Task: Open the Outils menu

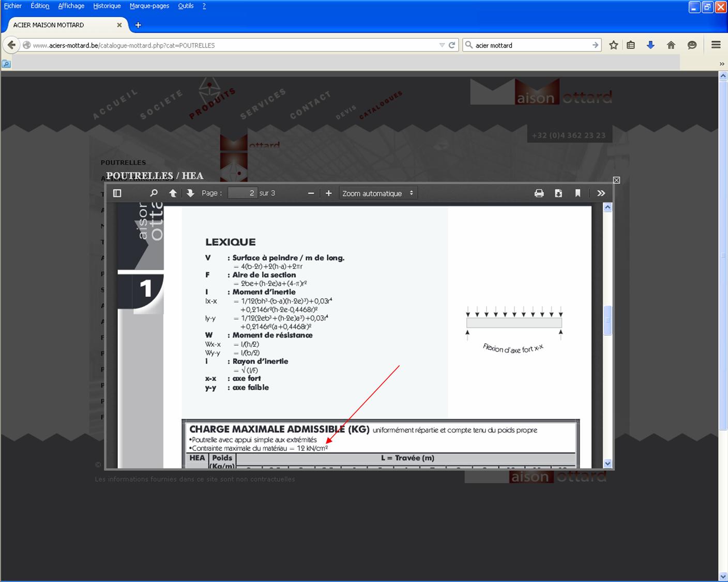Action: coord(186,6)
